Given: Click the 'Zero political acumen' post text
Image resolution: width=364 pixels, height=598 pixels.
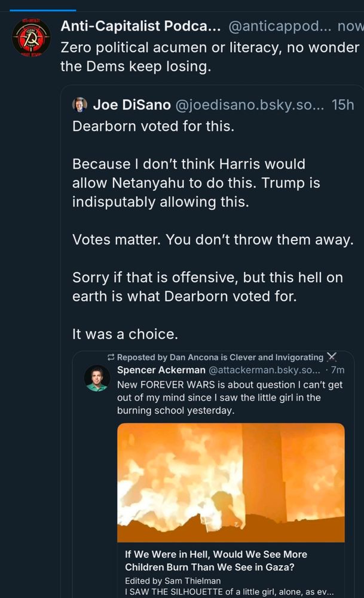Looking at the screenshot, I should pyautogui.click(x=210, y=57).
